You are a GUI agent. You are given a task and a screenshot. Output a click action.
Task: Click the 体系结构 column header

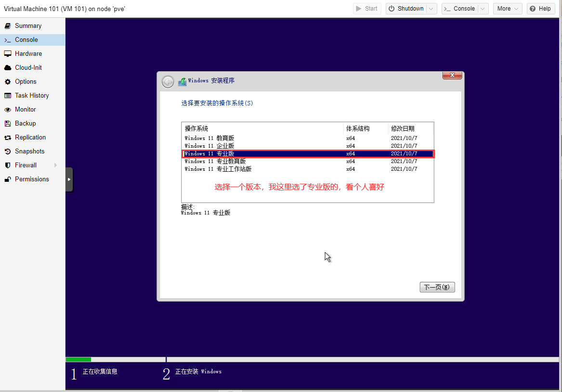tap(366, 128)
